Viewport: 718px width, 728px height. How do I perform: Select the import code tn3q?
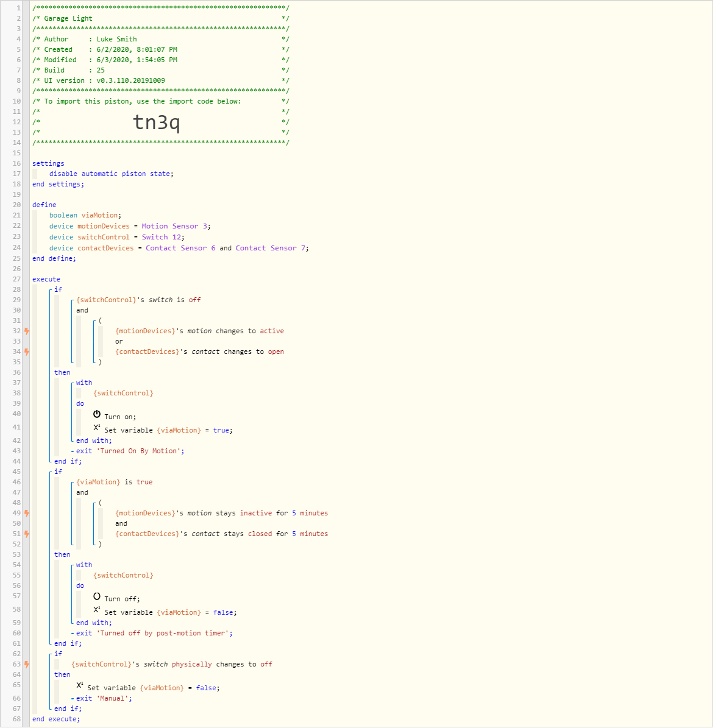[x=156, y=122]
